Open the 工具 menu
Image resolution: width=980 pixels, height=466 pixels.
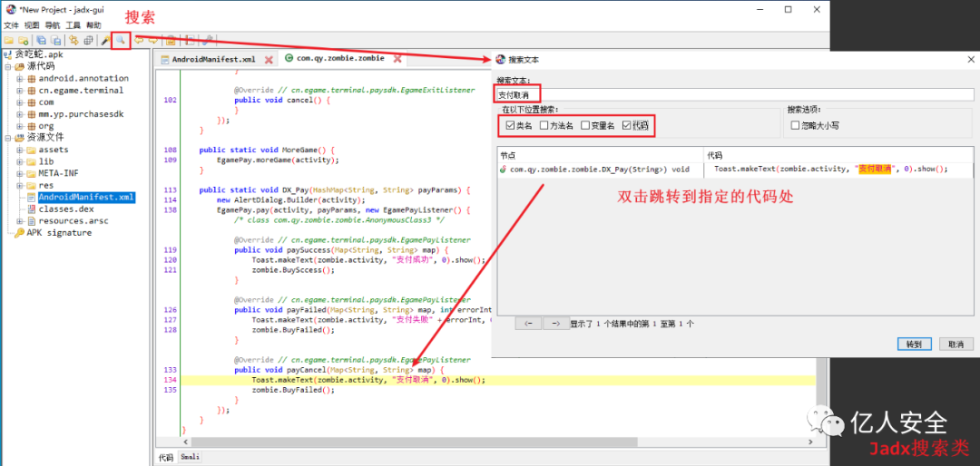73,25
